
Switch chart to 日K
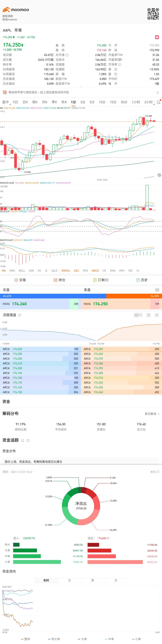coord(25,102)
